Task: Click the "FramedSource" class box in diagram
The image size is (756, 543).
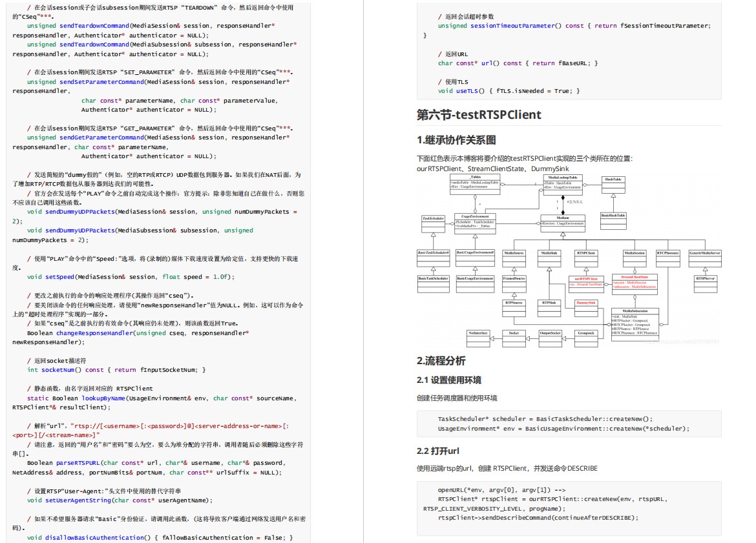Action: pyautogui.click(x=514, y=284)
